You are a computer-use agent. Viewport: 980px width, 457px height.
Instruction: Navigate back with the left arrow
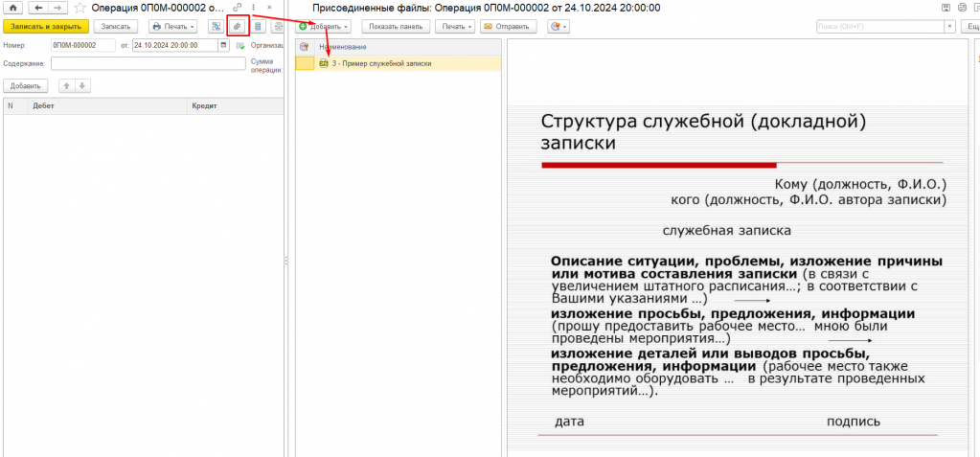[x=37, y=8]
